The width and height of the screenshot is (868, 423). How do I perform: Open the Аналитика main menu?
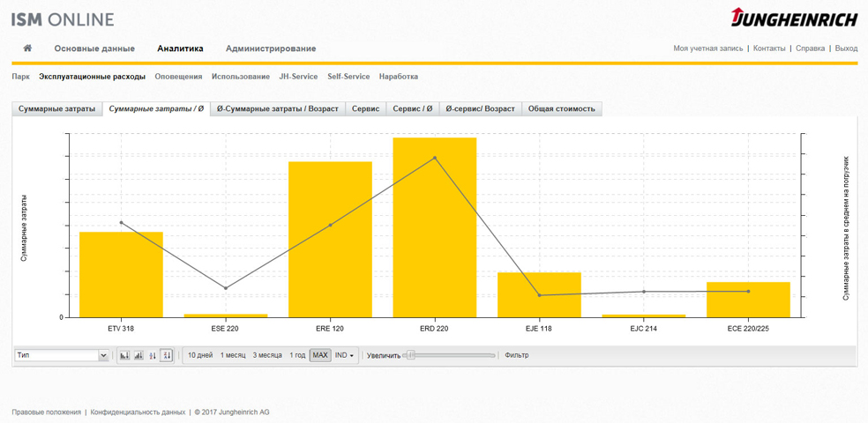point(180,48)
